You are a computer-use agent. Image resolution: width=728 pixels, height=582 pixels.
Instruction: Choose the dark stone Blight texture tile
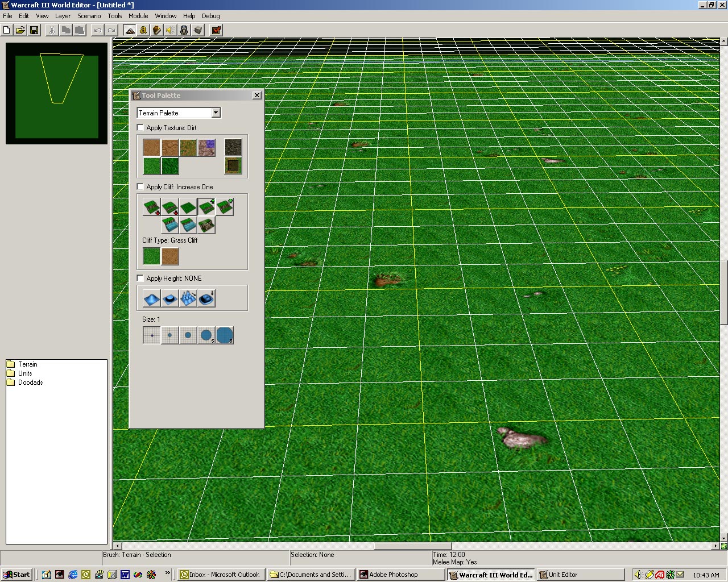233,148
